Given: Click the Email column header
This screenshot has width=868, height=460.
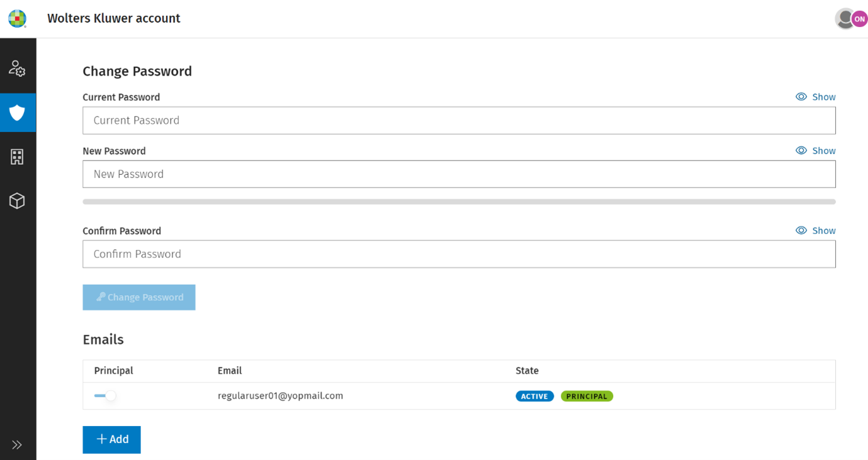Looking at the screenshot, I should (x=230, y=371).
